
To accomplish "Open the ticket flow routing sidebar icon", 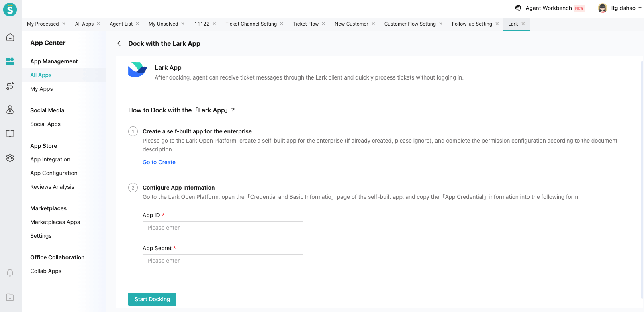I will [x=10, y=86].
